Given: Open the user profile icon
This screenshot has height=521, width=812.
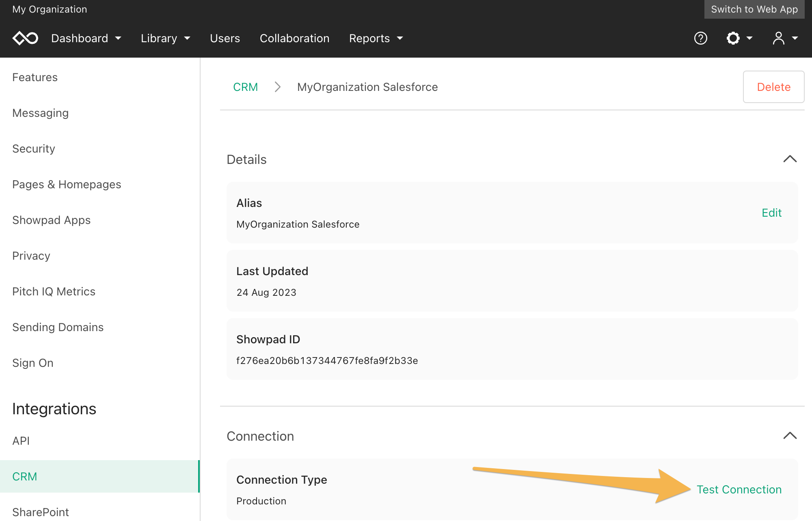Looking at the screenshot, I should click(778, 38).
